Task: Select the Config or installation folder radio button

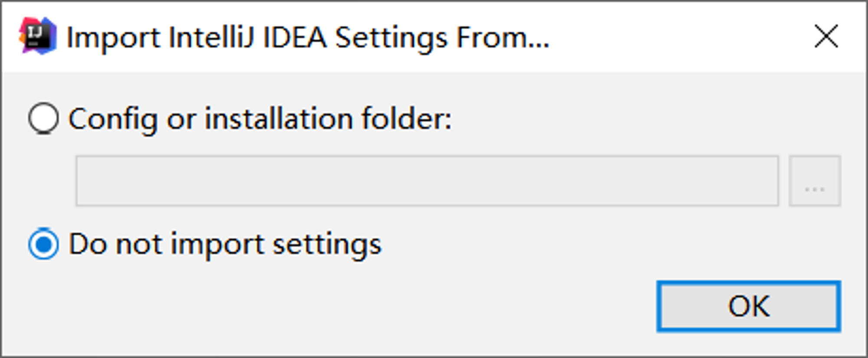Action: 43,118
